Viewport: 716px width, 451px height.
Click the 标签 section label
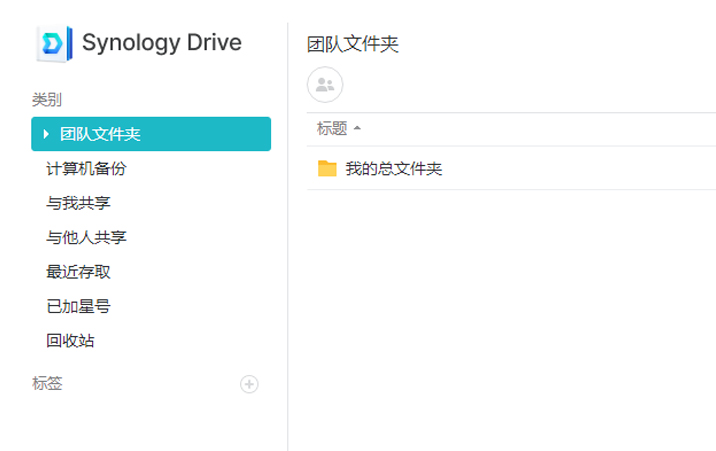[x=47, y=383]
